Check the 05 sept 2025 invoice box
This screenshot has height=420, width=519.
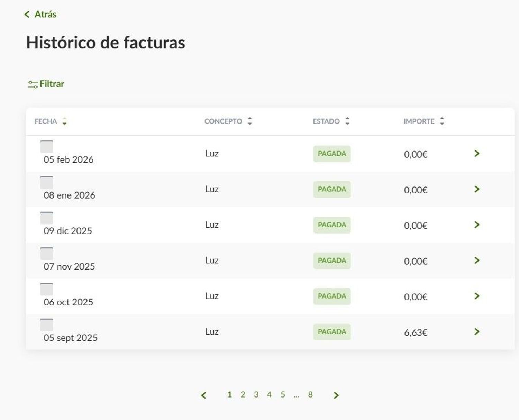pyautogui.click(x=47, y=325)
